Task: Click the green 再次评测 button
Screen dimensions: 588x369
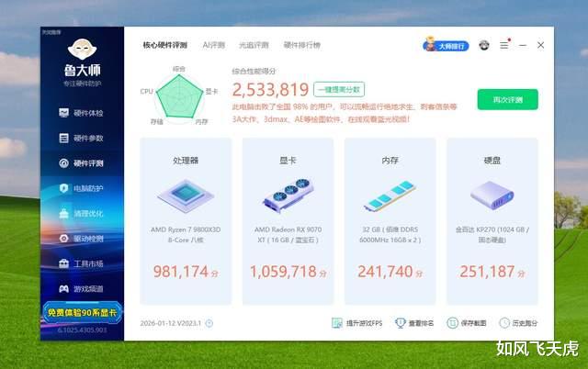Action: click(508, 100)
